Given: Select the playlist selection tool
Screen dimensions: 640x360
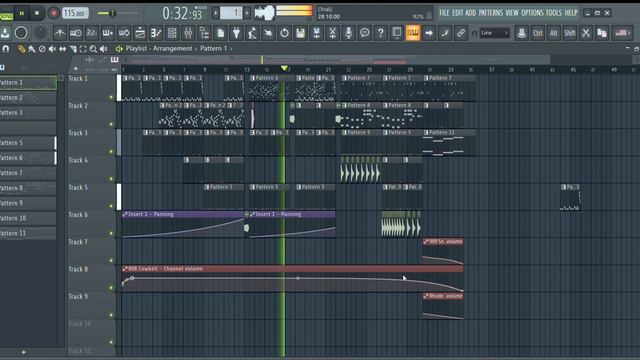Looking at the screenshot, I should (x=83, y=49).
